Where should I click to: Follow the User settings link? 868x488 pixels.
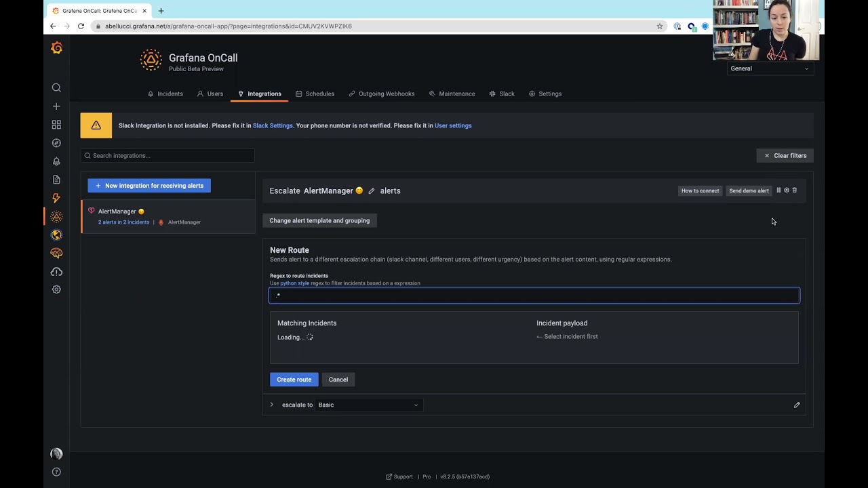click(453, 125)
